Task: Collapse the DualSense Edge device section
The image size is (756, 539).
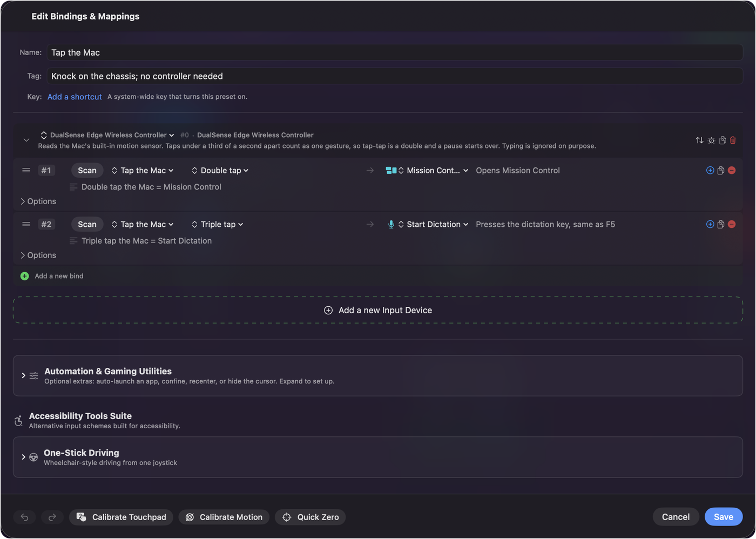Action: pos(26,140)
